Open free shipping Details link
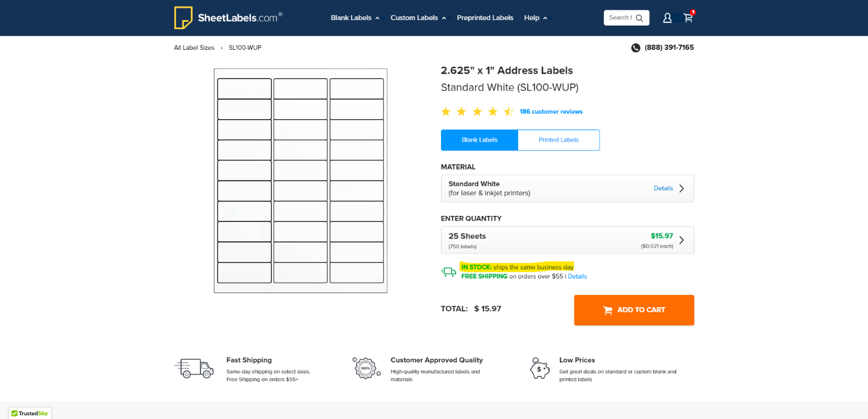Screen dimensions: 868x419 pos(577,276)
